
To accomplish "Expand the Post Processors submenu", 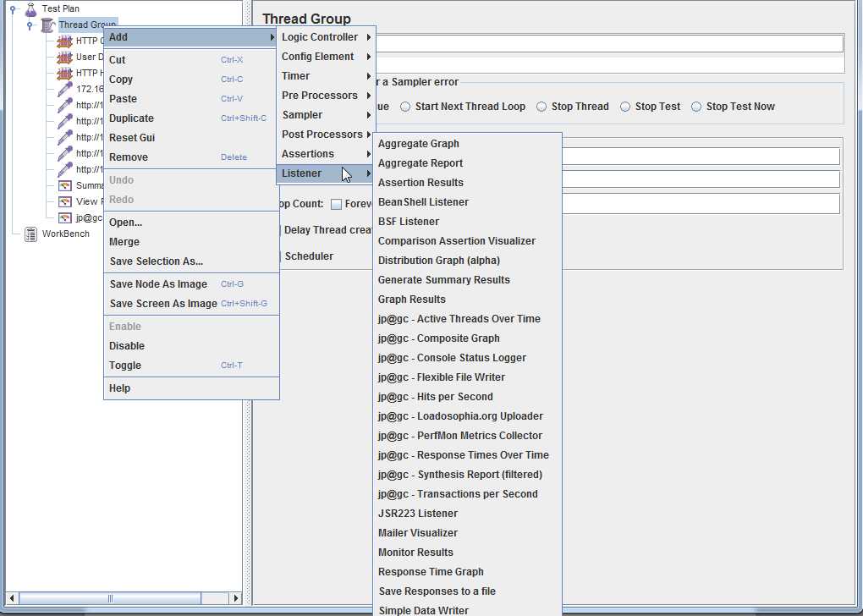I will point(326,135).
